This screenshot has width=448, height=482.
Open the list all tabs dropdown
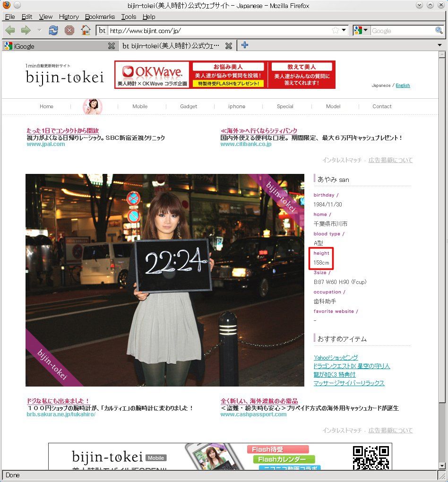click(x=439, y=45)
